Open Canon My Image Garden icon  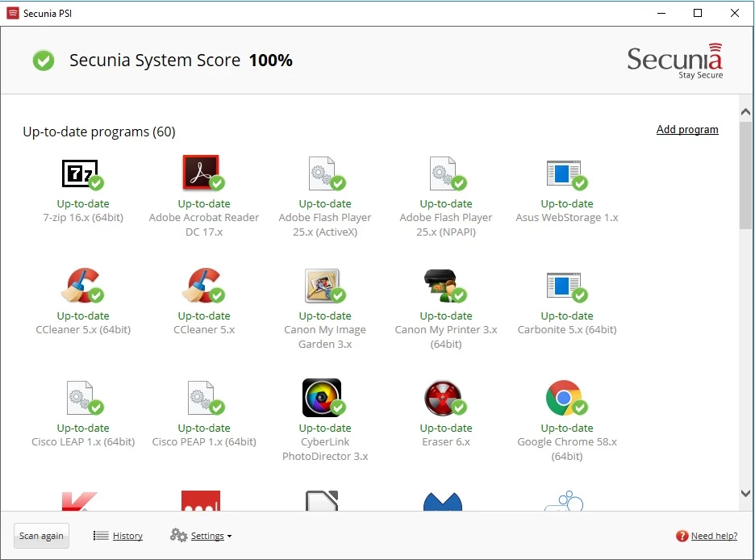(x=324, y=286)
